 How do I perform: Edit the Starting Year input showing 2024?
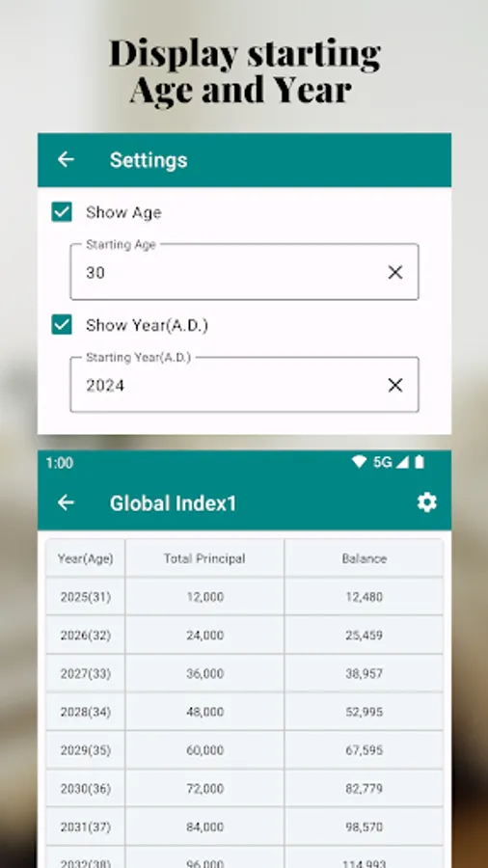pos(244,385)
